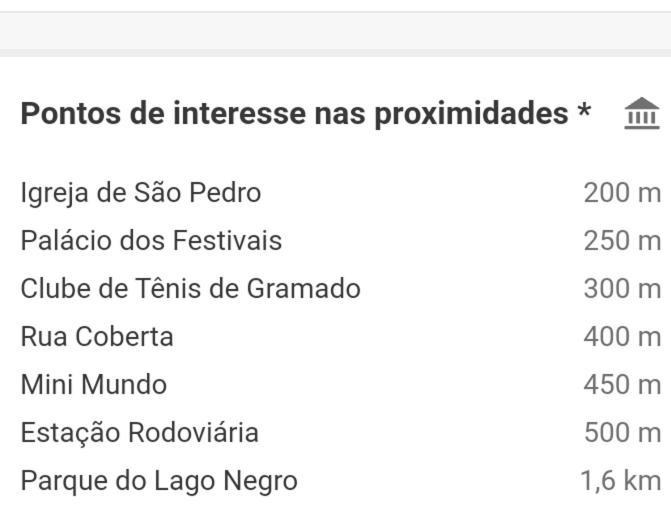Click the museum landmark icon
671x511 pixels.
tap(641, 113)
